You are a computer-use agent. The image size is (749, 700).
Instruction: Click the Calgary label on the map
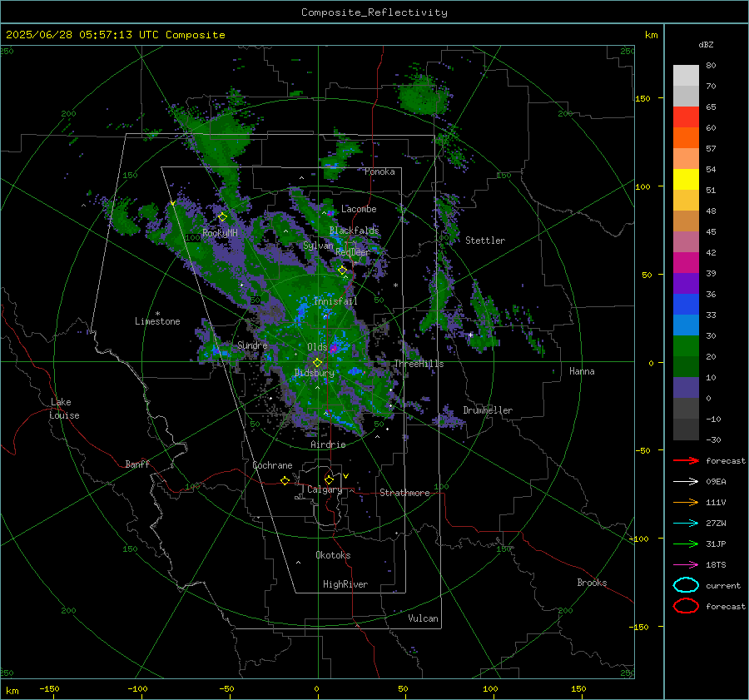point(325,489)
